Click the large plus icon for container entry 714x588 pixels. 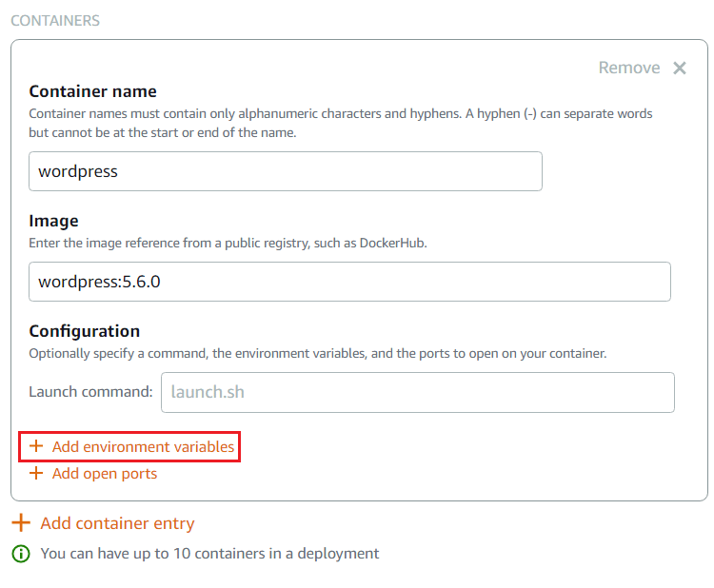21,522
